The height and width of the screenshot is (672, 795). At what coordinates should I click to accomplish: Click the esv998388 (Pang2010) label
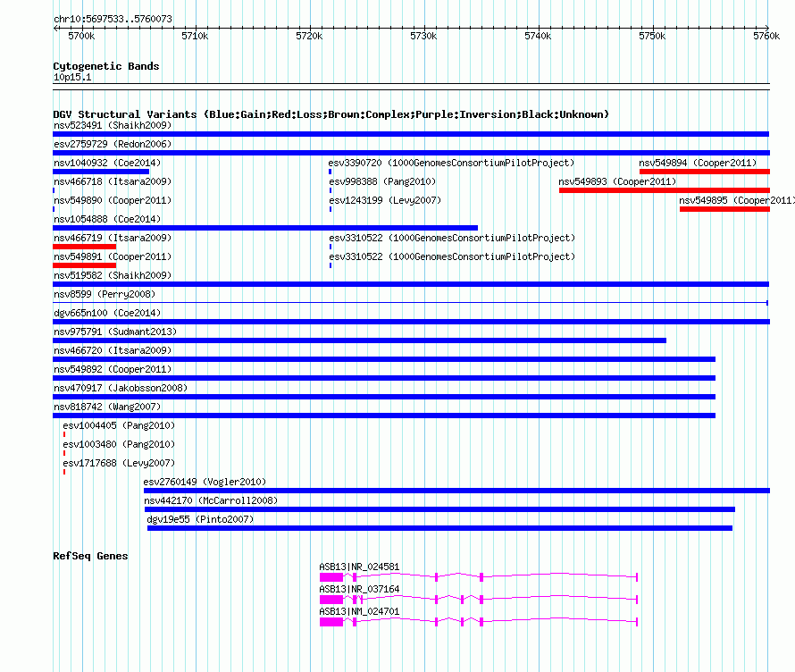(x=382, y=181)
